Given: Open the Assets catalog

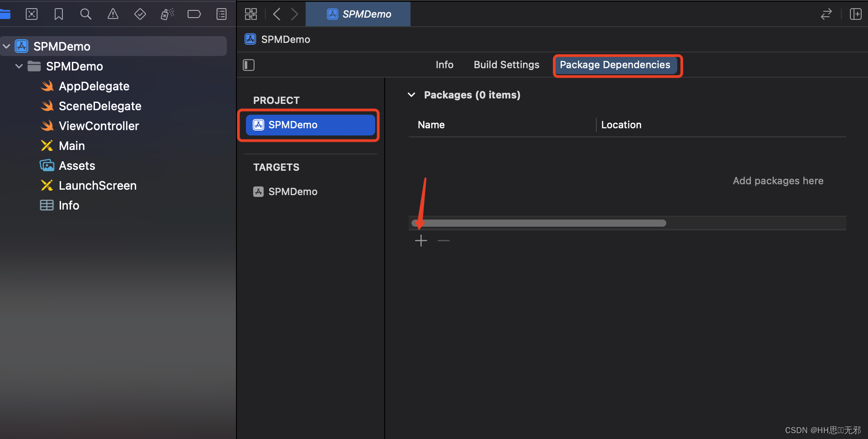Looking at the screenshot, I should pyautogui.click(x=77, y=165).
